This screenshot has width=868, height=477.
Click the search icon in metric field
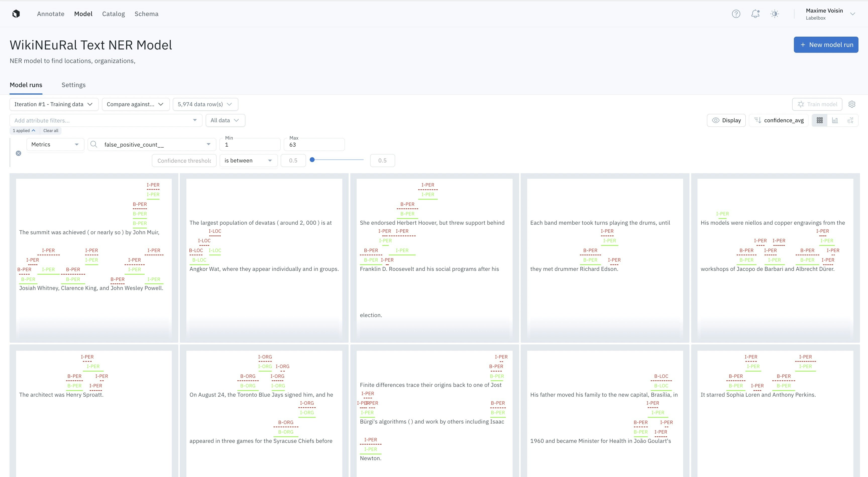click(x=94, y=145)
